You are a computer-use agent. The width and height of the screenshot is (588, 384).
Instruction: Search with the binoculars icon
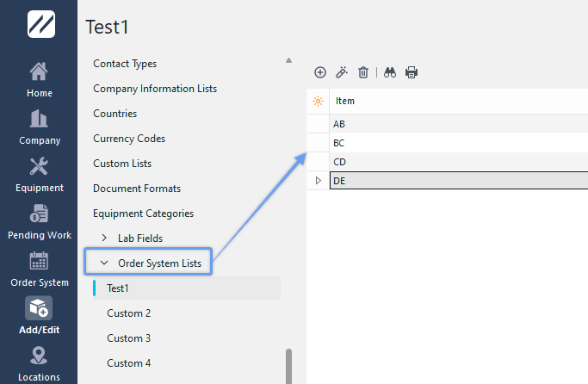pos(390,72)
